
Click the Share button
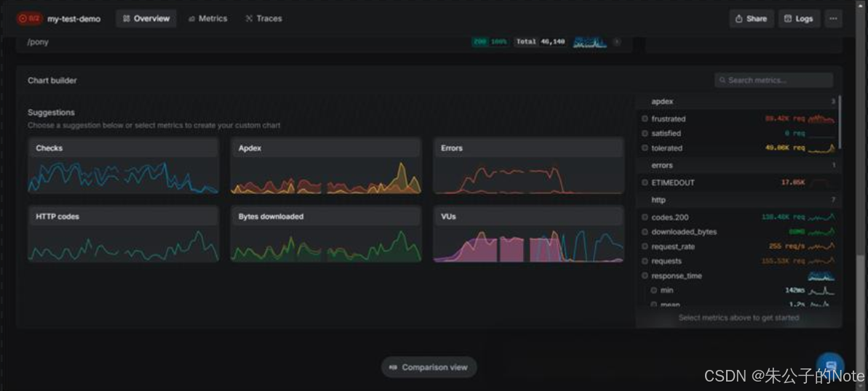751,19
